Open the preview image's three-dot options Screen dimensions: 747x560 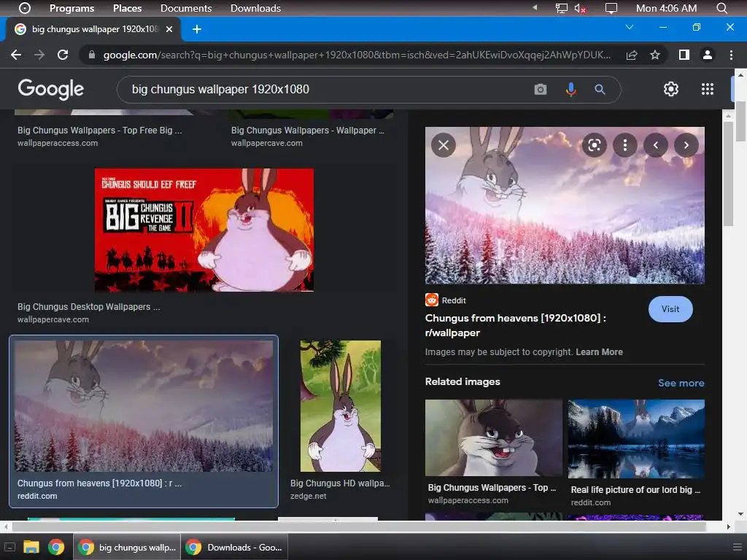point(625,145)
